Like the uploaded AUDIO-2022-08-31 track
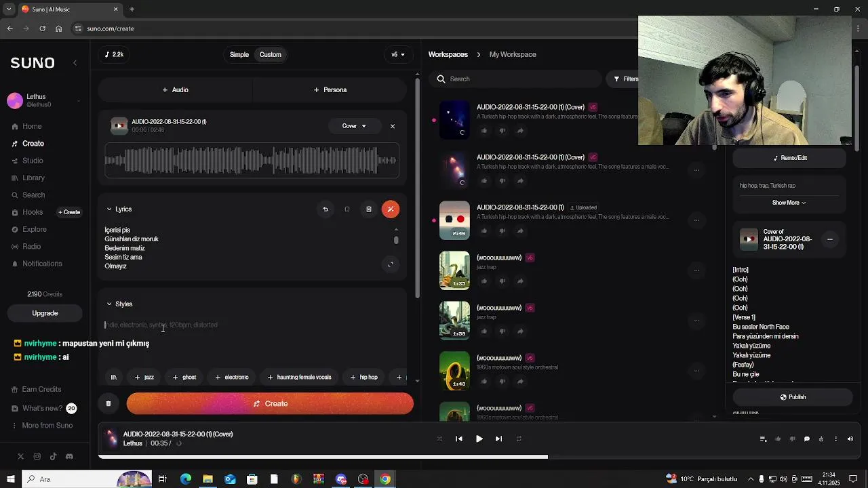Viewport: 868px width, 488px height. (484, 231)
